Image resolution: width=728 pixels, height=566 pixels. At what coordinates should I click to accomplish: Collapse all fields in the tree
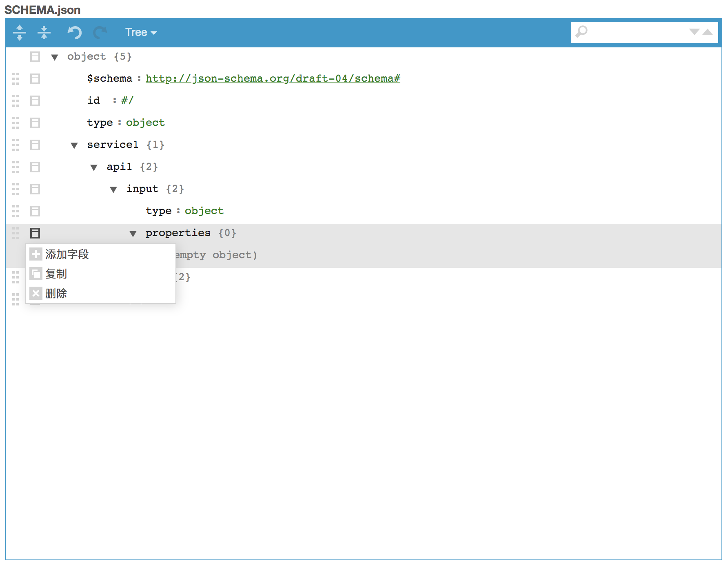(44, 32)
